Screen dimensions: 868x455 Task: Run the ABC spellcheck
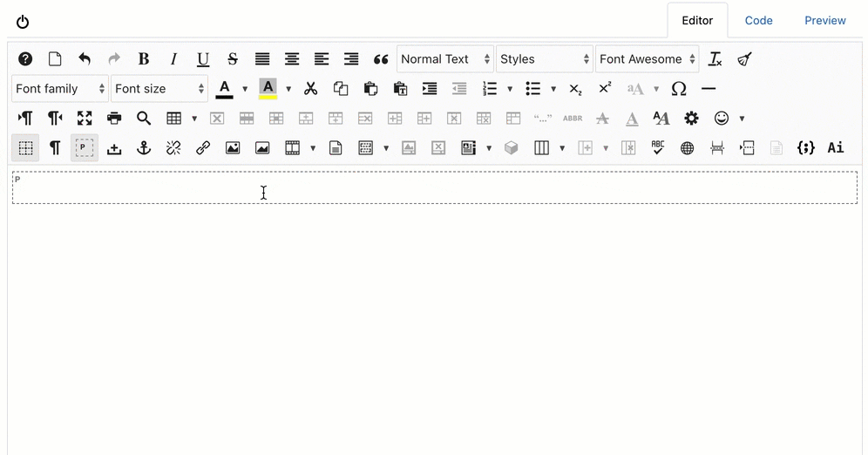[658, 148]
